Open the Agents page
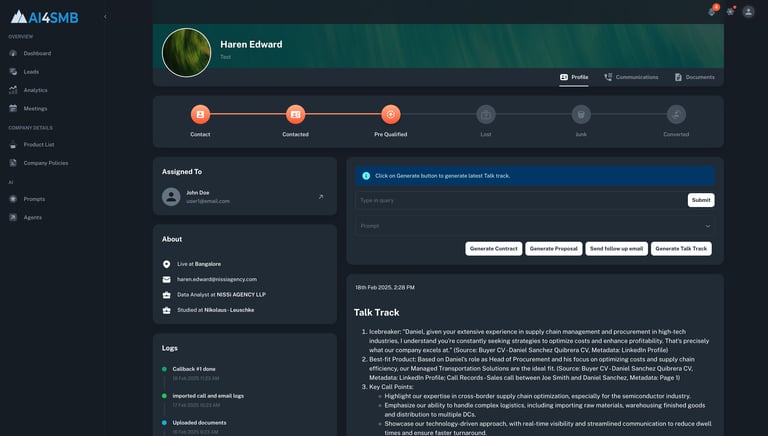This screenshot has height=436, width=768. click(x=33, y=217)
